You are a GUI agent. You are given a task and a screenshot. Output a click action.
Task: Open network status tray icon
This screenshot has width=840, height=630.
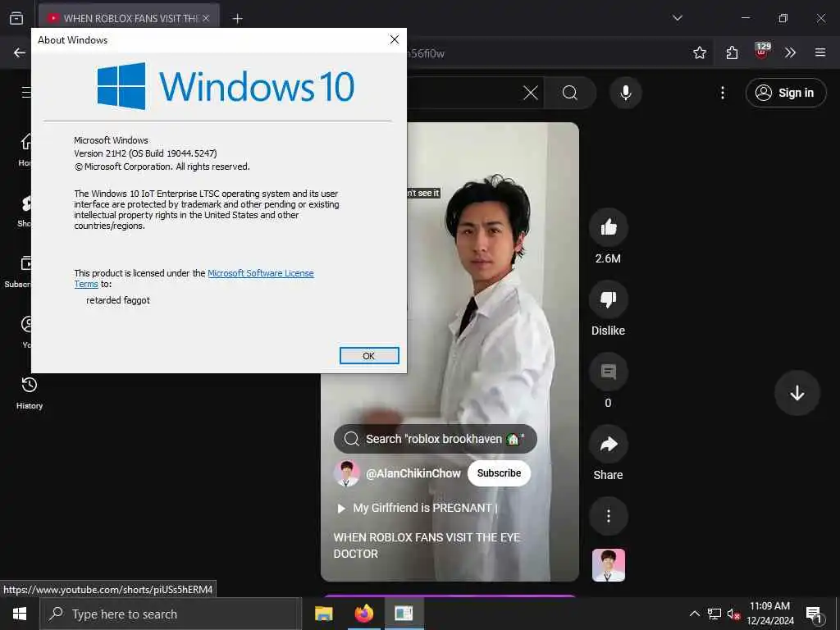pyautogui.click(x=714, y=614)
